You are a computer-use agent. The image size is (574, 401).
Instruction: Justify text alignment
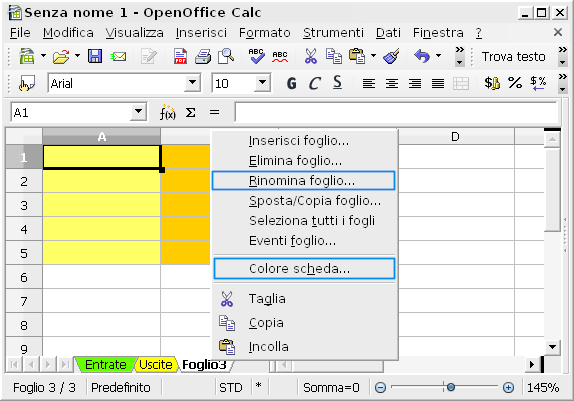pyautogui.click(x=438, y=83)
